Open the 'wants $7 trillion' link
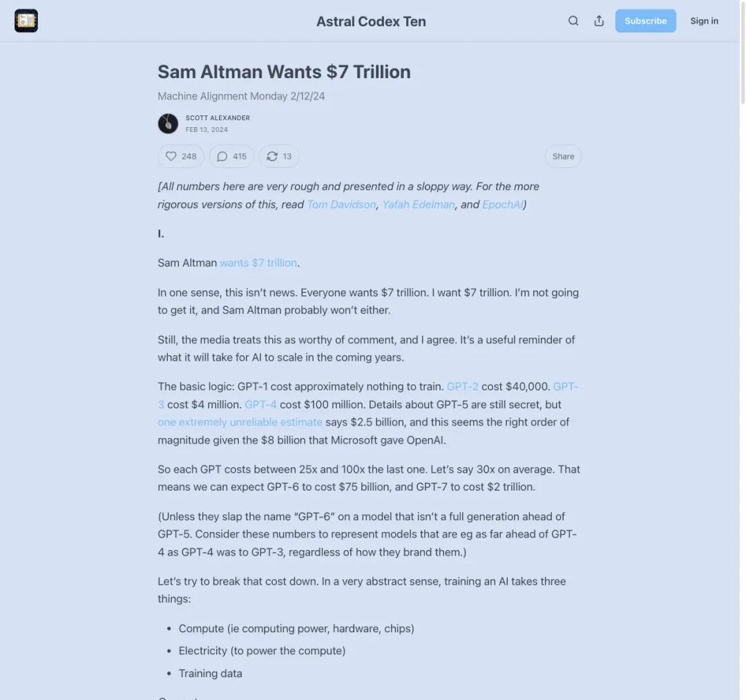The width and height of the screenshot is (746, 700). [258, 263]
